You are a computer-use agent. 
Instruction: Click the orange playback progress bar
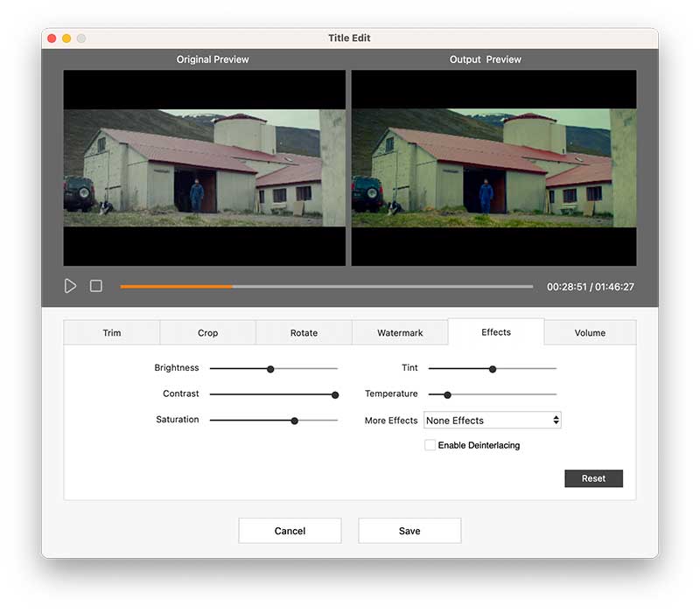tap(175, 286)
